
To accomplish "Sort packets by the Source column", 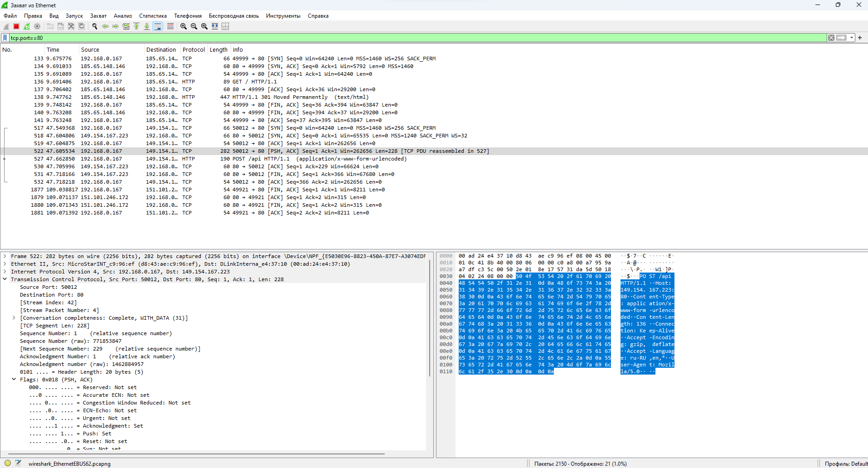I will (112, 50).
